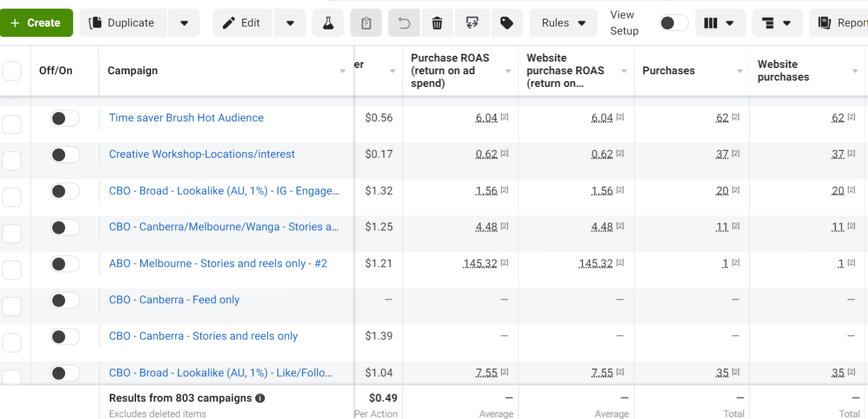Click the tag label icon

(507, 23)
